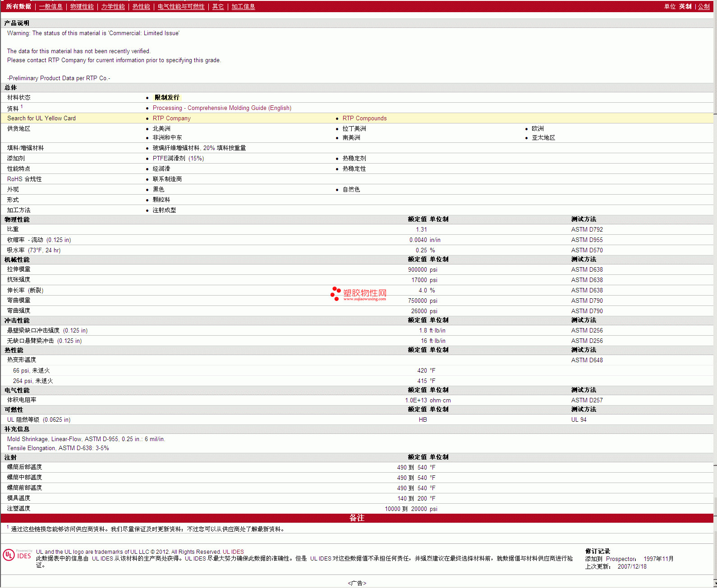This screenshot has height=588, width=717.
Task: Select the tensile modulus value 900000
Action: point(417,269)
